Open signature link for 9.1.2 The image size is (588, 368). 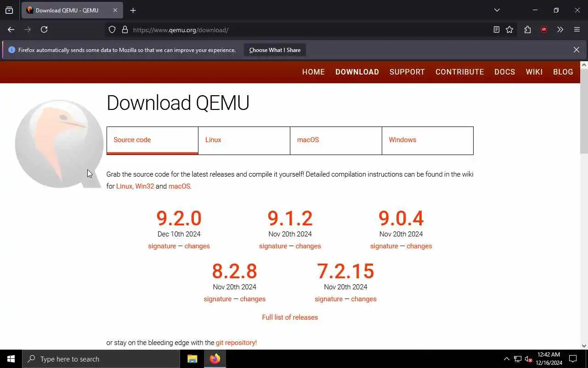[x=273, y=246]
